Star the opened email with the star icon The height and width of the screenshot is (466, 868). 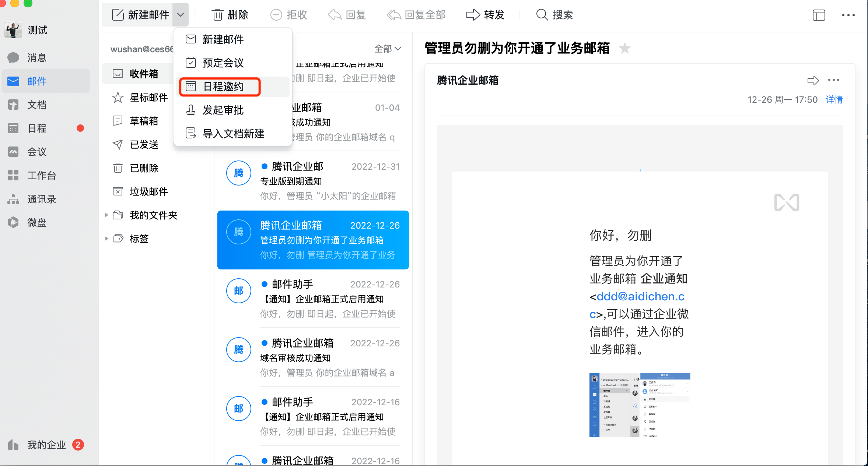click(x=624, y=48)
